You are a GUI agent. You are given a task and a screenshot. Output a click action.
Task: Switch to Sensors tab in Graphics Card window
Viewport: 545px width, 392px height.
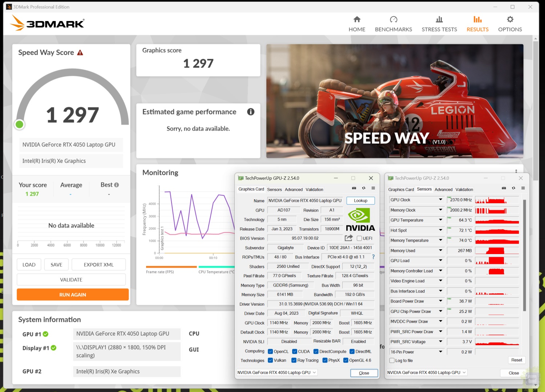click(x=274, y=189)
